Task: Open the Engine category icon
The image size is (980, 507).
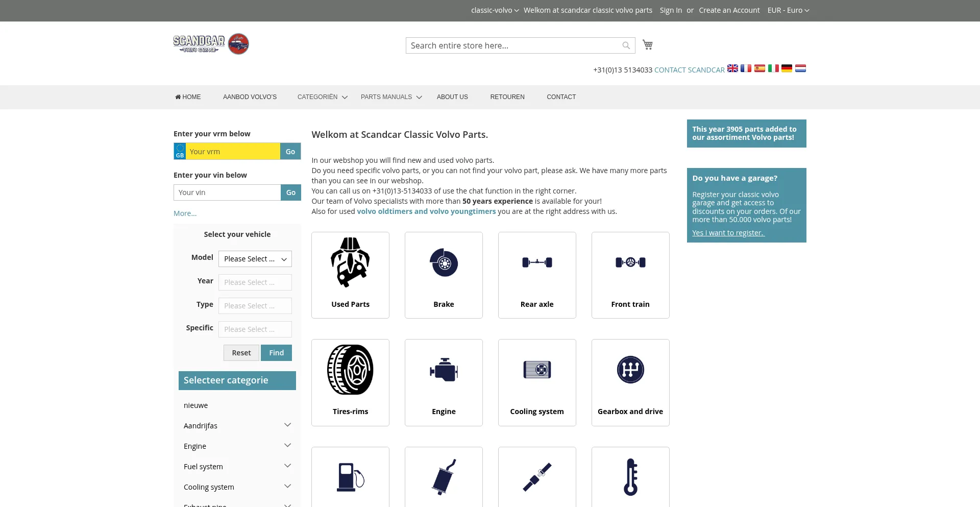Action: click(444, 370)
